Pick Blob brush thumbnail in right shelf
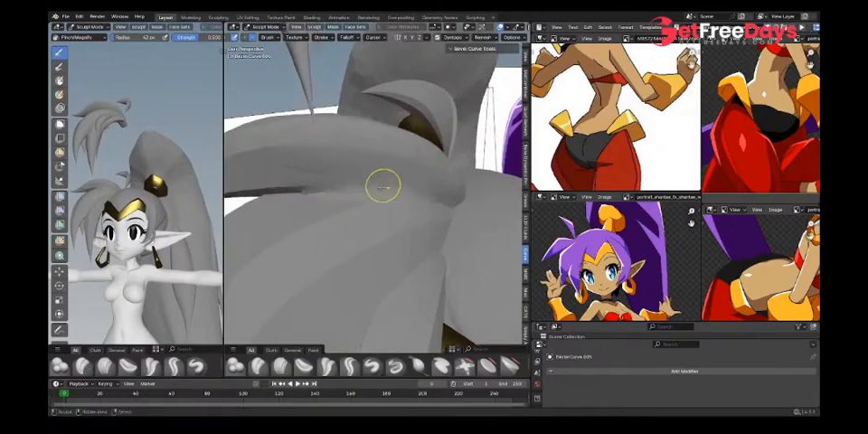 (x=236, y=366)
